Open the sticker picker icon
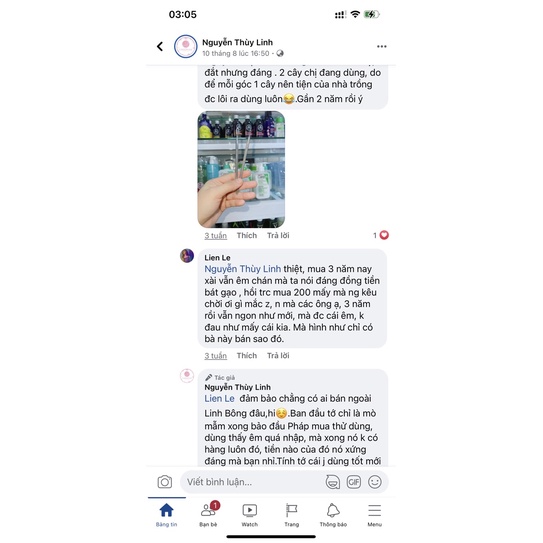The width and height of the screenshot is (543, 543). coord(333,482)
